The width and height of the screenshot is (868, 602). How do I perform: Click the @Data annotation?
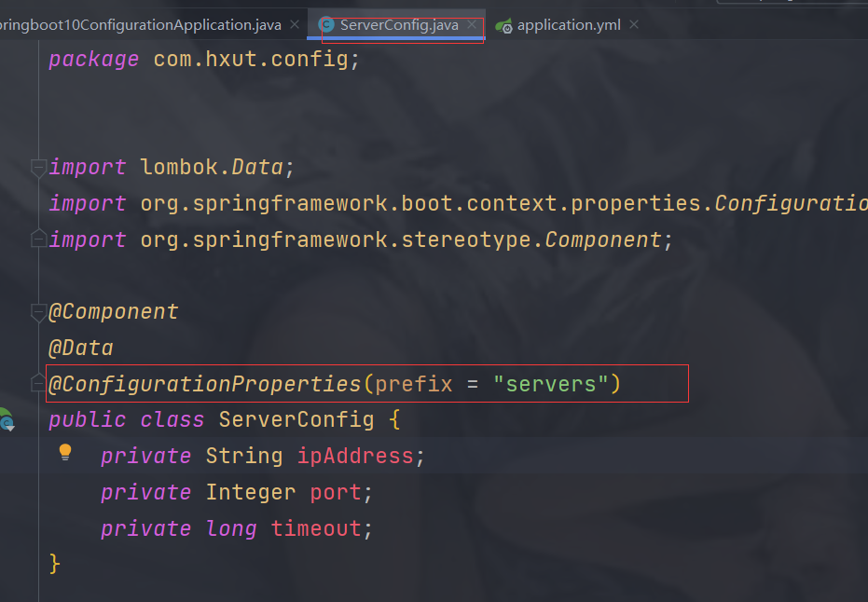coord(81,349)
